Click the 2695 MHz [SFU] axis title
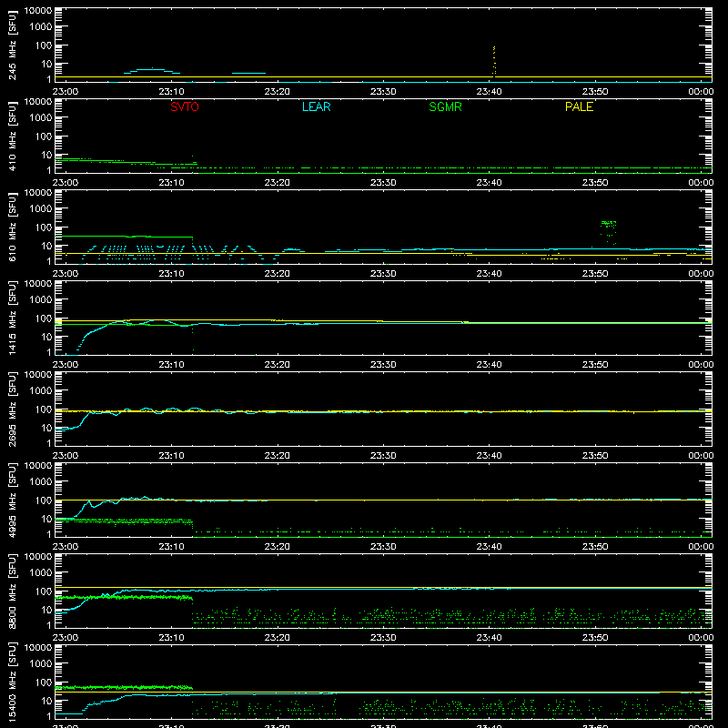 tap(13, 409)
